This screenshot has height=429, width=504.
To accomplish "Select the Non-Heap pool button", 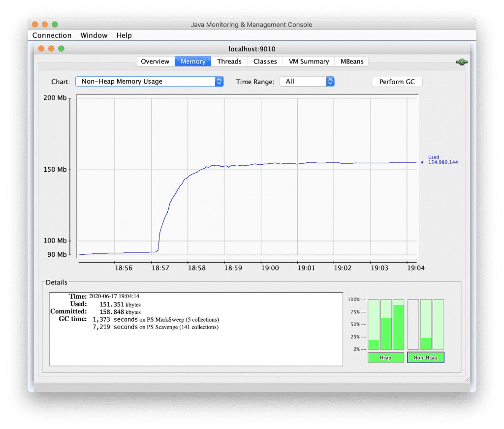I will [x=426, y=357].
